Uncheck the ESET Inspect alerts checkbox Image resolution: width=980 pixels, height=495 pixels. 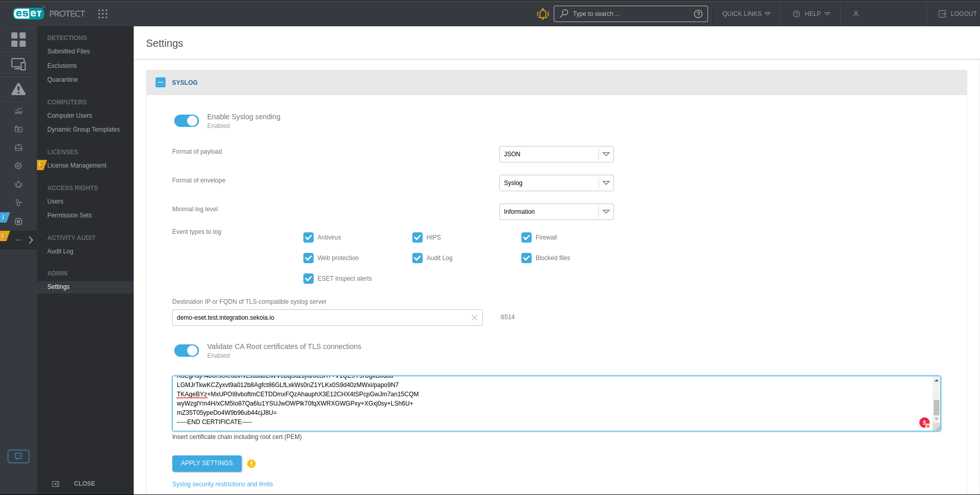coord(308,279)
